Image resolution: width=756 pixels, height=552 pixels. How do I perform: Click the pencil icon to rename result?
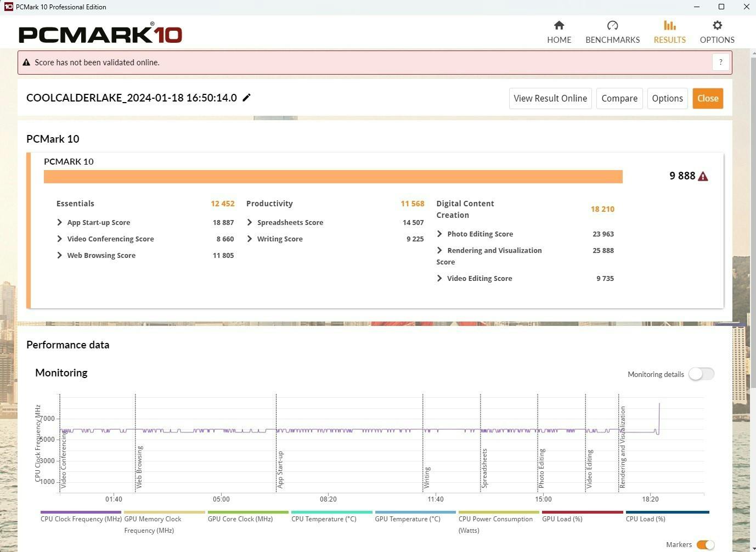(247, 98)
